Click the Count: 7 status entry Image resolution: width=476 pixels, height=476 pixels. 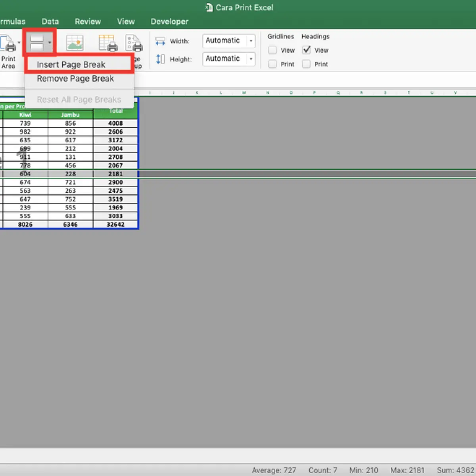[323, 470]
